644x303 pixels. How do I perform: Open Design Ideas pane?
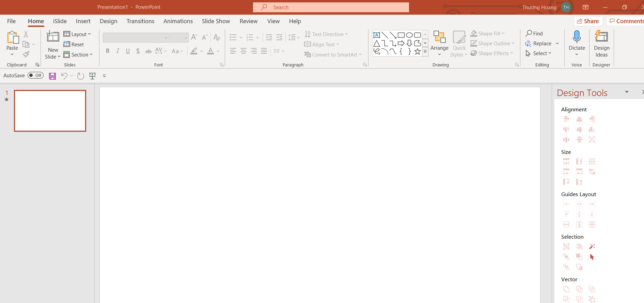pos(601,44)
